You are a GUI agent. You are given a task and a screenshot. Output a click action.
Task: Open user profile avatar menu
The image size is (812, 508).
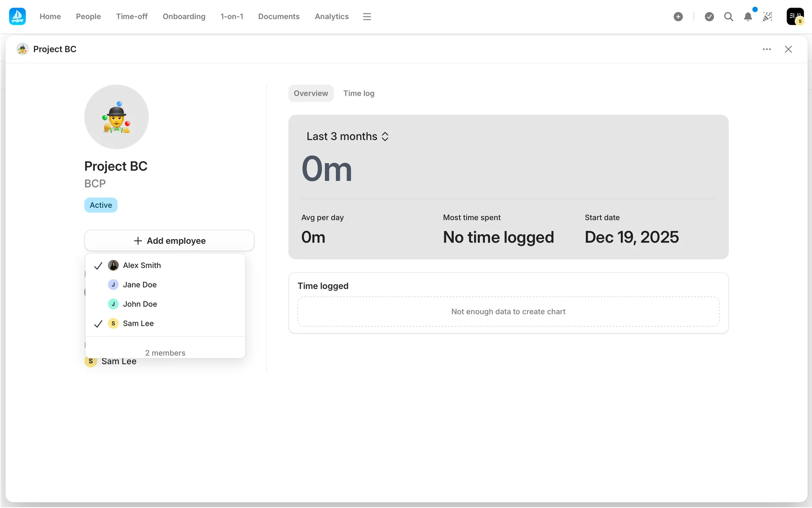795,17
